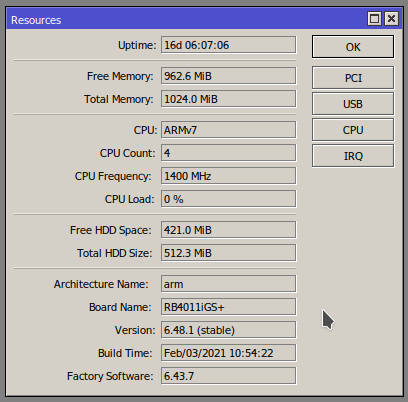The image size is (408, 402).
Task: Click the CPU Load field showing 0 %
Action: tap(229, 199)
